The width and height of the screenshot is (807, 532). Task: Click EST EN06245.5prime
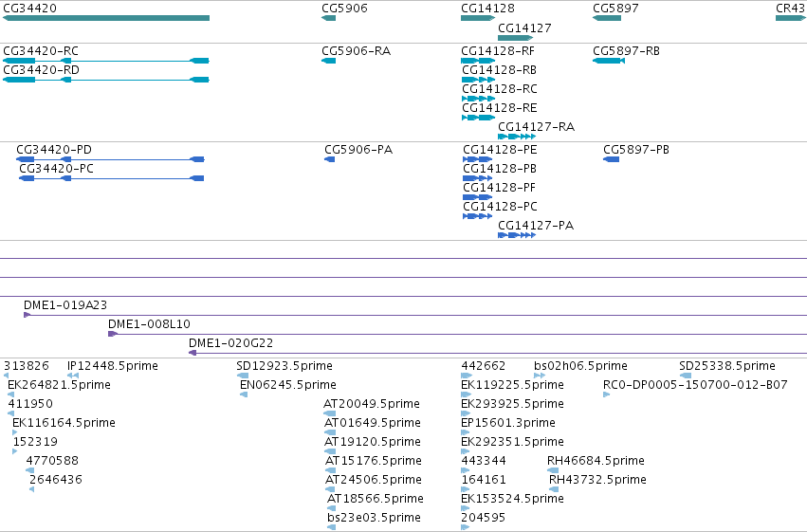[244, 394]
